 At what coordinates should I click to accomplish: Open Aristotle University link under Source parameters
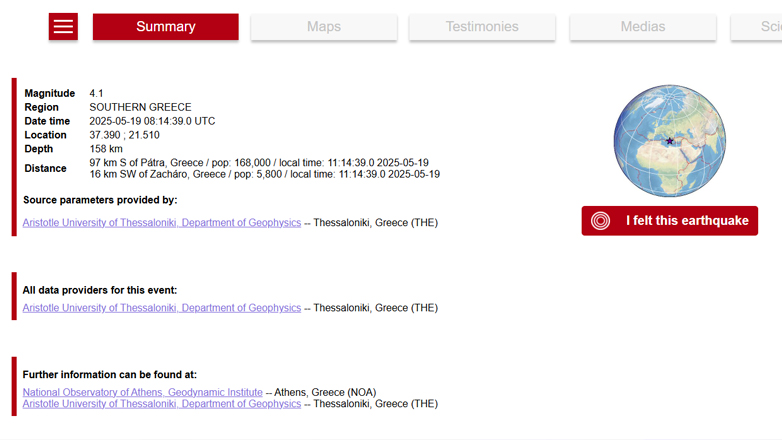[x=162, y=223]
